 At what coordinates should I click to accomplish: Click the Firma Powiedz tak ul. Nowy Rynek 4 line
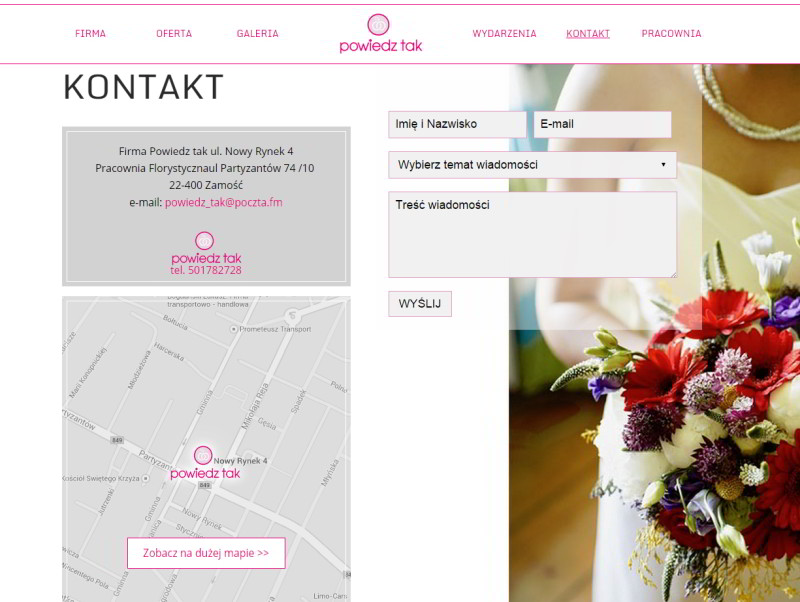pyautogui.click(x=206, y=151)
